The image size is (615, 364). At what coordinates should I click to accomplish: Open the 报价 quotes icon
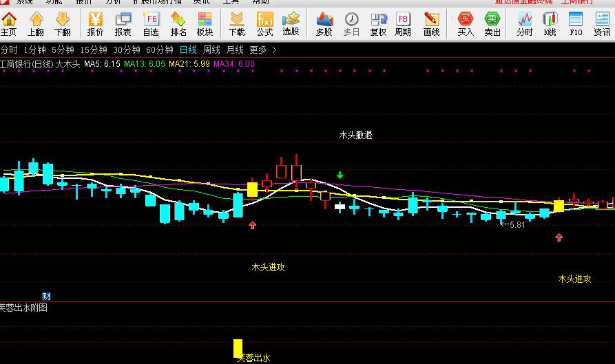[95, 24]
